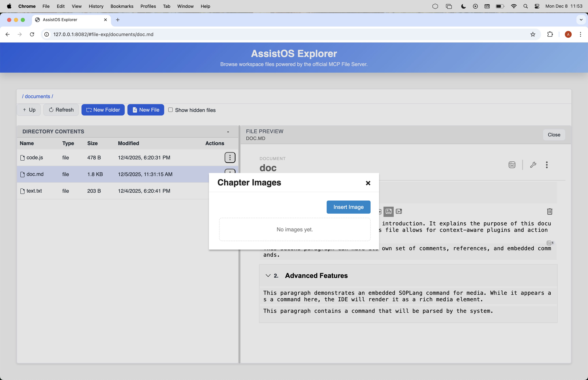Open the Bookmarks menu
This screenshot has width=588, height=380.
(x=122, y=6)
